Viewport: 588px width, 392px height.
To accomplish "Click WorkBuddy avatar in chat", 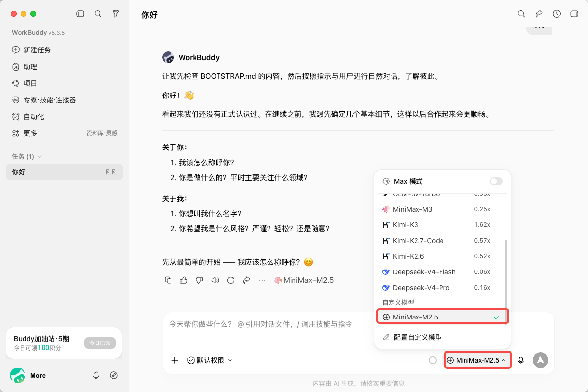I will click(168, 57).
